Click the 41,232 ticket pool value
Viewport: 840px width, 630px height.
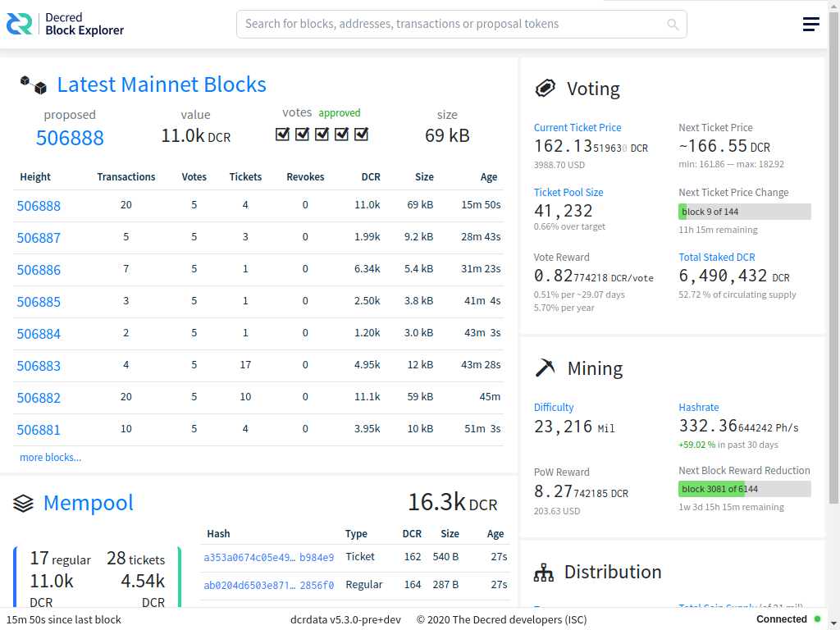[563, 211]
